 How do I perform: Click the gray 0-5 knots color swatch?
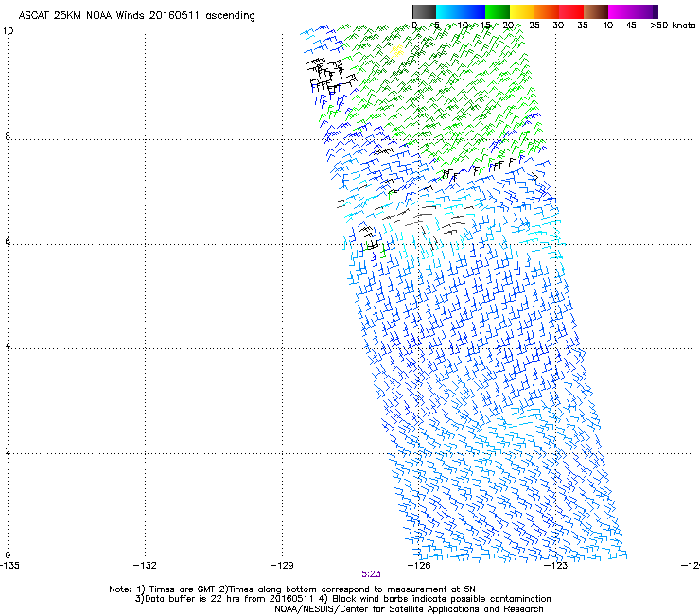point(424,11)
